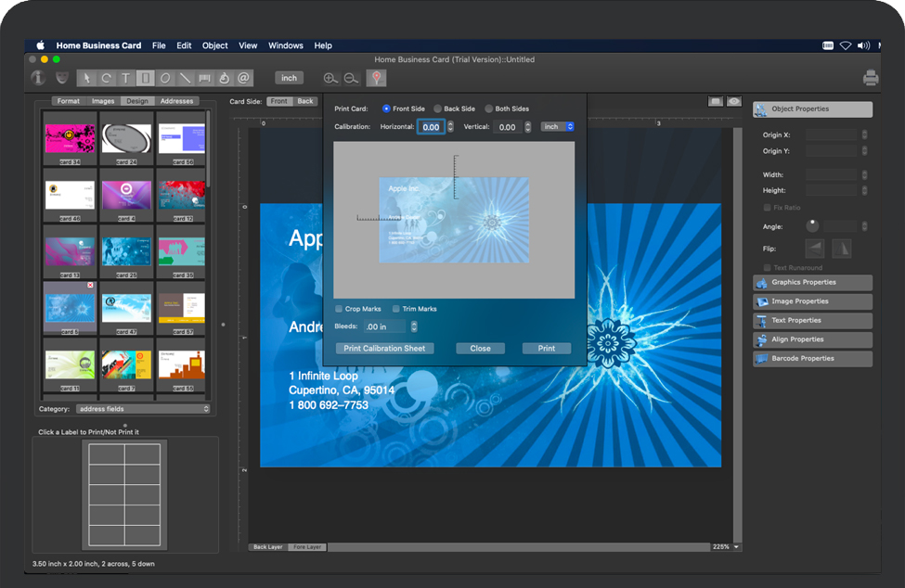Viewport: 905px width, 588px height.
Task: Enable the Crop Marks checkbox
Action: point(339,309)
